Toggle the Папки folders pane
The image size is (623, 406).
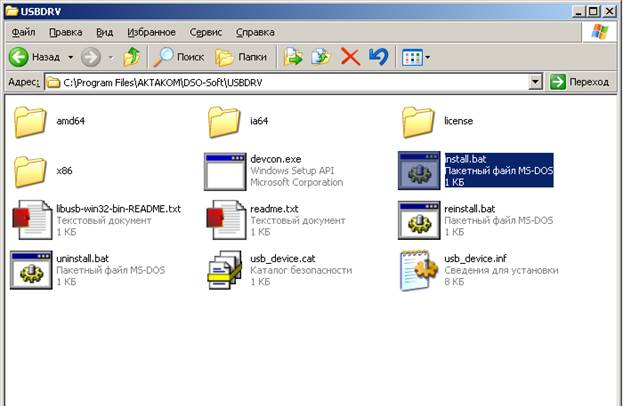(241, 57)
